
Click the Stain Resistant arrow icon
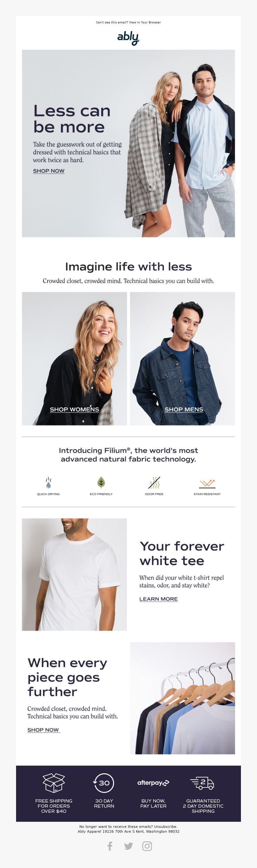pos(207,483)
